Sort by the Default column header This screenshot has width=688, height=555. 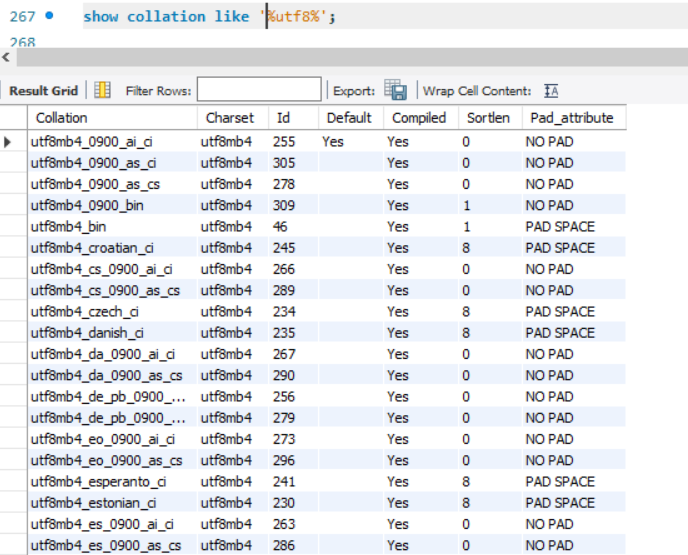pos(351,118)
